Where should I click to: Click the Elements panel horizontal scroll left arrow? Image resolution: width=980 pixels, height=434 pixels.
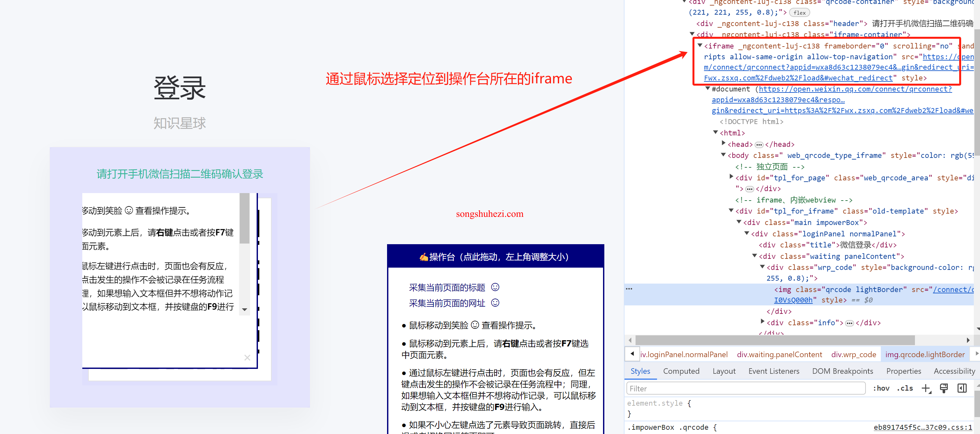[x=630, y=340]
